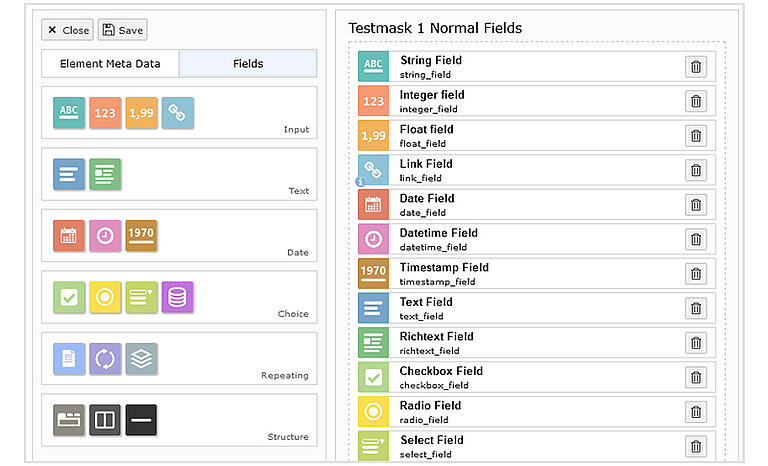Delete the String Field row
Screen dimensions: 768x466
pos(696,67)
